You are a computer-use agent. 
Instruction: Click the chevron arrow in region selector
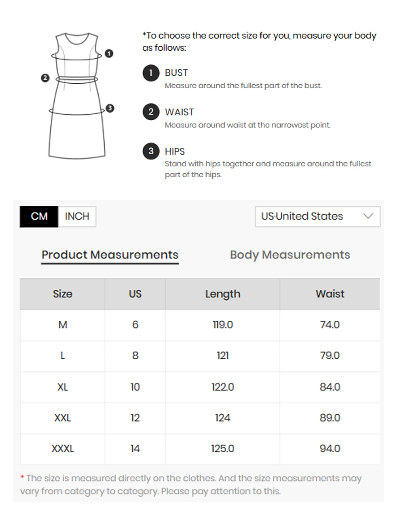click(x=368, y=216)
